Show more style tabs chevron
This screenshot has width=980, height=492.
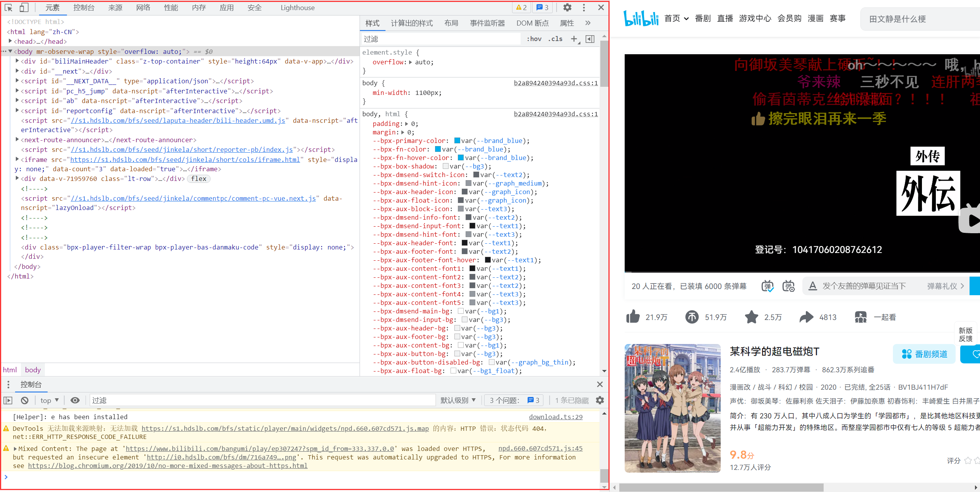(x=588, y=23)
